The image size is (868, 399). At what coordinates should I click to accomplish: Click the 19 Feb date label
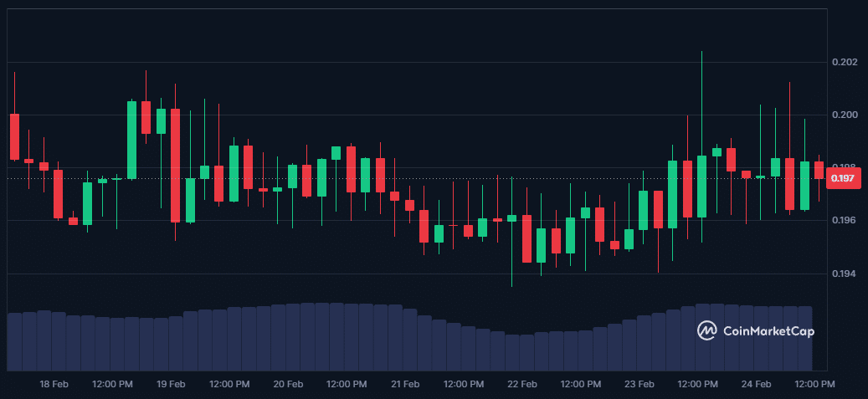coord(171,384)
